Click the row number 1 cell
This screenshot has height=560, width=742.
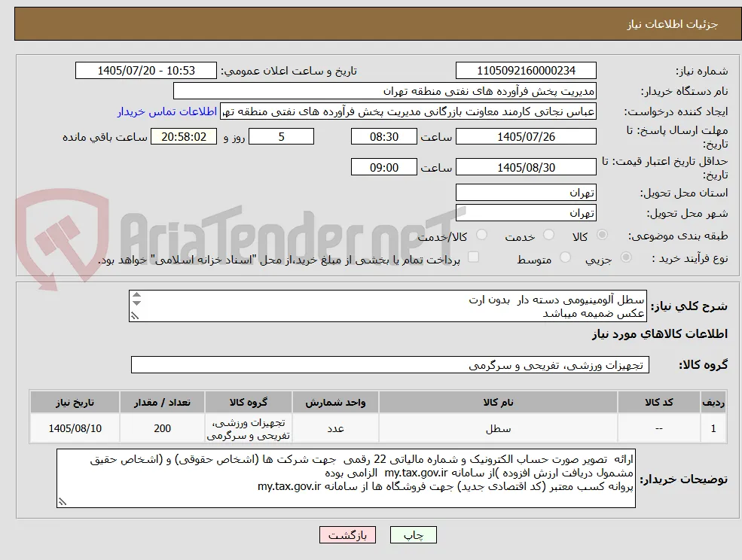(713, 428)
